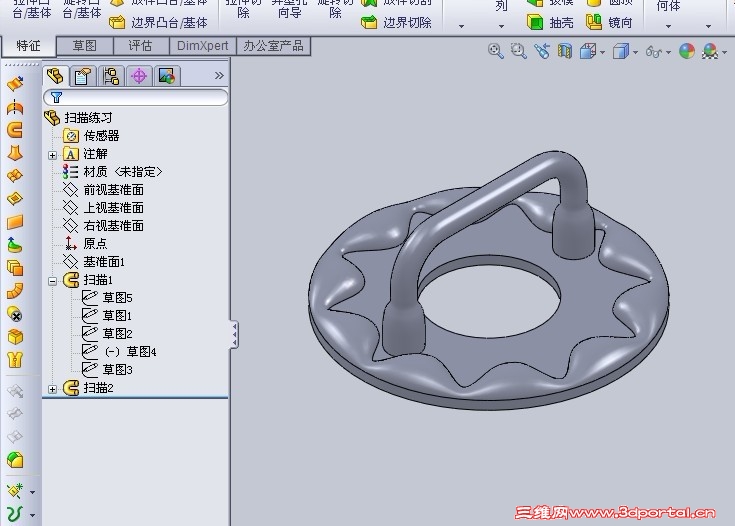The width and height of the screenshot is (735, 526).
Task: Select the Lofted Surface tool in left toolbar
Action: coord(15,153)
